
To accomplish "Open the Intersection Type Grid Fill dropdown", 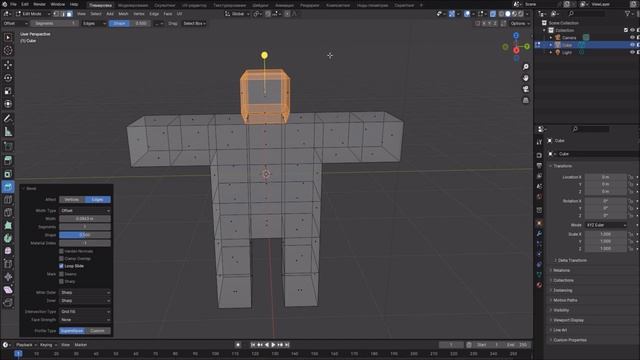I will (x=85, y=312).
